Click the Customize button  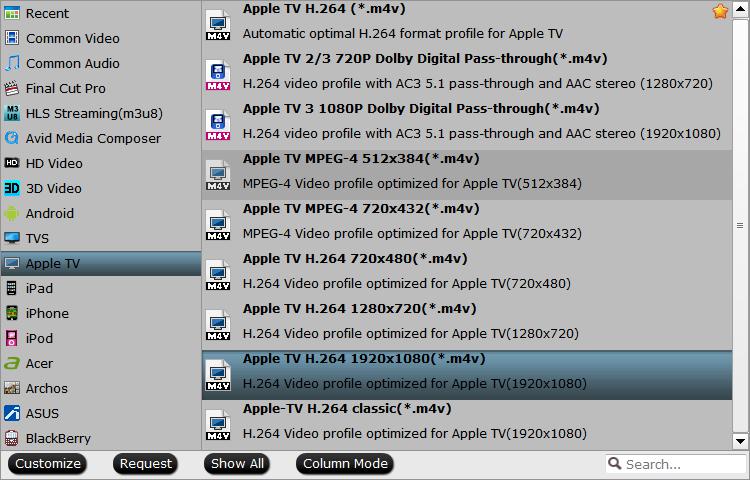pyautogui.click(x=47, y=464)
